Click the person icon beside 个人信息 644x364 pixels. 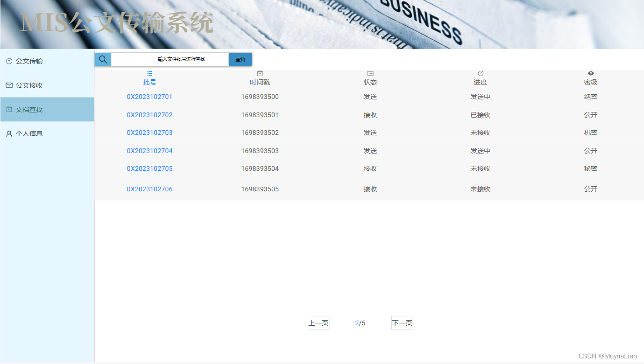pos(8,133)
